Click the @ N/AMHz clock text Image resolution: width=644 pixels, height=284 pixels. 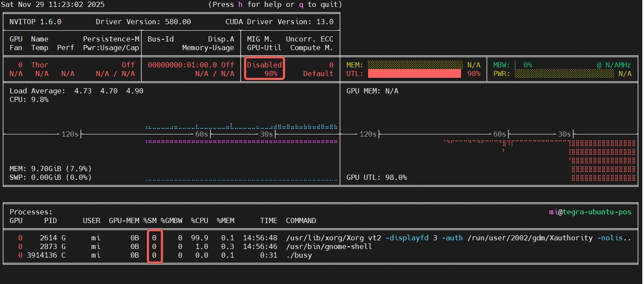point(614,65)
